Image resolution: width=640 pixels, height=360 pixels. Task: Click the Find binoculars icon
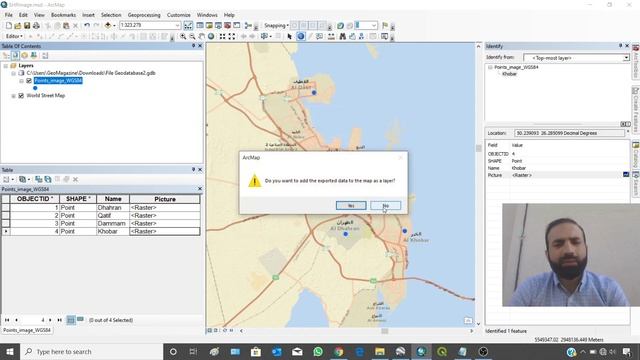(x=342, y=36)
